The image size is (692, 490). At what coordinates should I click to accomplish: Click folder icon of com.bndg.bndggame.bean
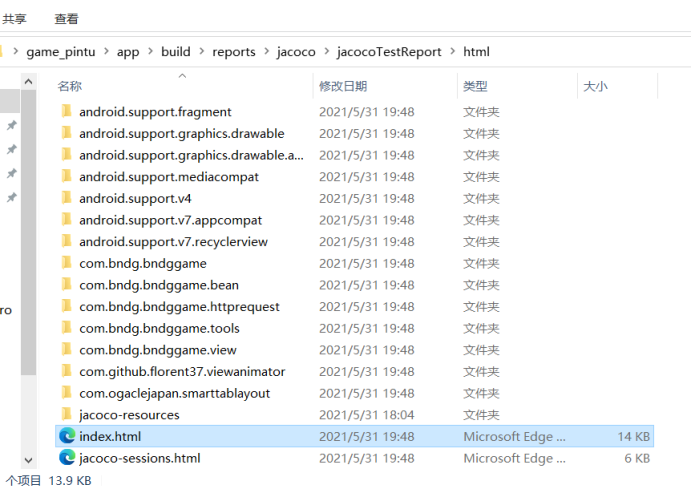[67, 284]
